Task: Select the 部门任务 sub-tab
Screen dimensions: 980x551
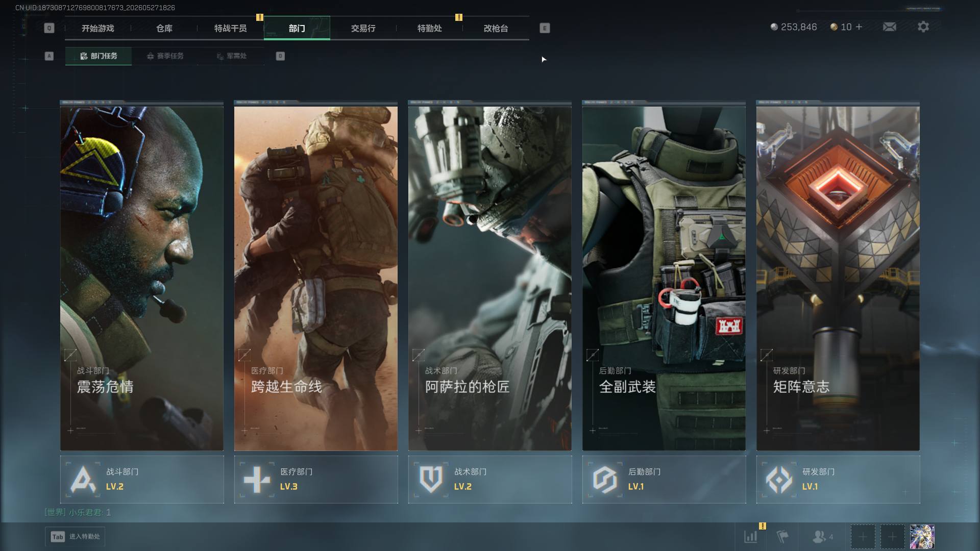Action: tap(99, 56)
